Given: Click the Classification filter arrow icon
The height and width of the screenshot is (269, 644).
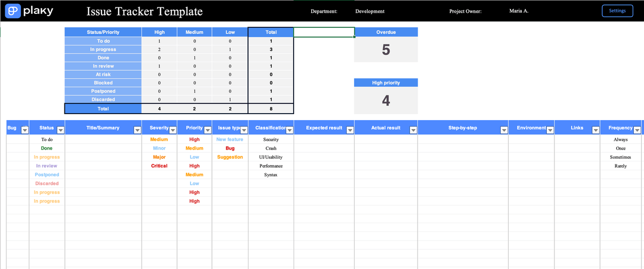Looking at the screenshot, I should click(x=289, y=130).
